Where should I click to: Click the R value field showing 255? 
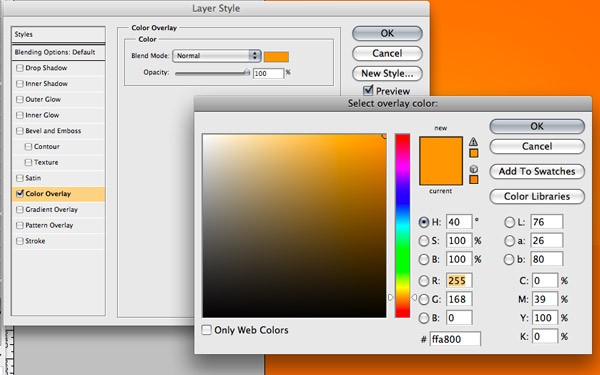tap(459, 281)
